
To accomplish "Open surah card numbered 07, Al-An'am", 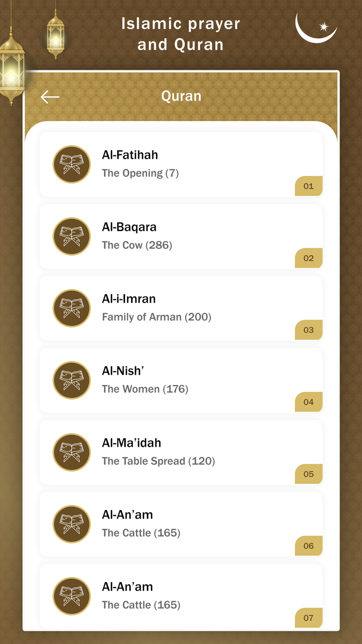I will [181, 595].
